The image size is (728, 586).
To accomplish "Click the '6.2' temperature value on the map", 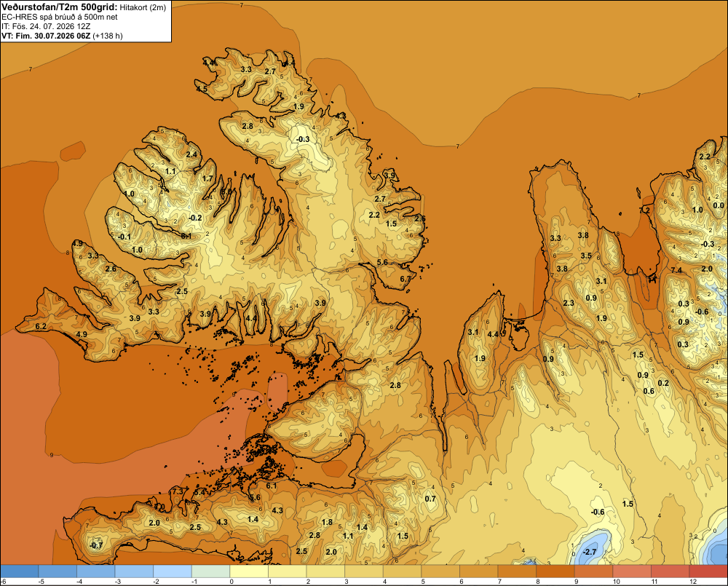I will click(41, 326).
